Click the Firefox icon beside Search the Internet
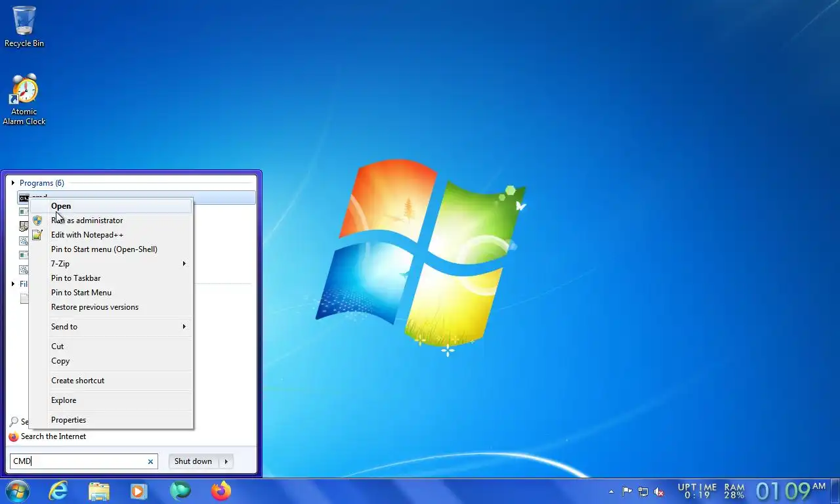Viewport: 840px width, 504px height. [14, 436]
